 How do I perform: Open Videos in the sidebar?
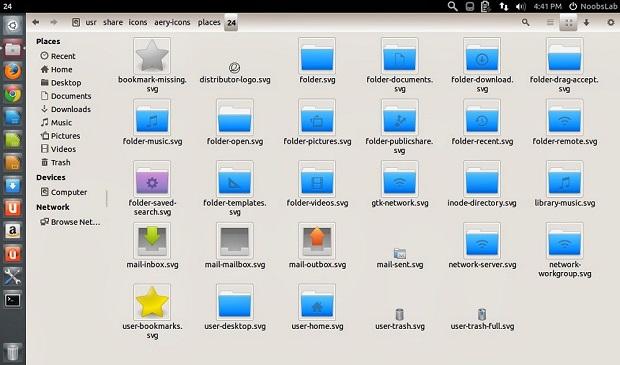pyautogui.click(x=58, y=149)
